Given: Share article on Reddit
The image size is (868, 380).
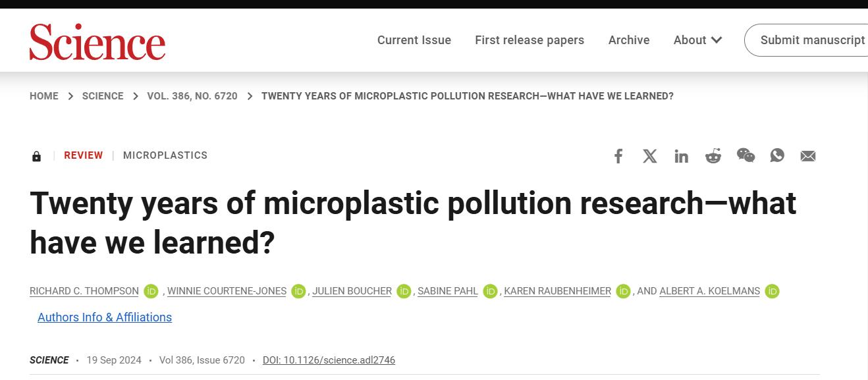Looking at the screenshot, I should pos(713,156).
